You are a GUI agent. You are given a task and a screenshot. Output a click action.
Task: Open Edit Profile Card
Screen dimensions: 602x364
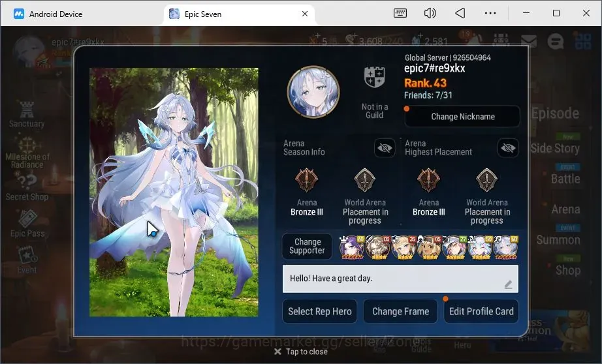(481, 311)
